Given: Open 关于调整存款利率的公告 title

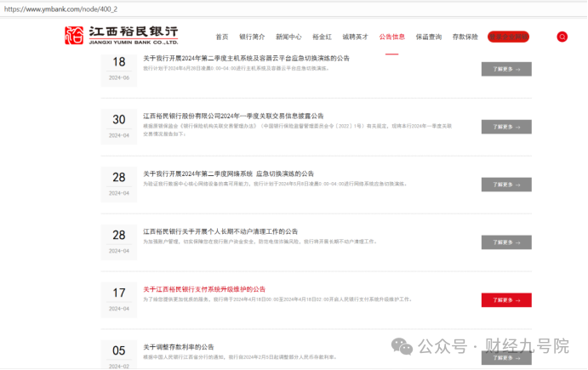Looking at the screenshot, I should tap(178, 347).
